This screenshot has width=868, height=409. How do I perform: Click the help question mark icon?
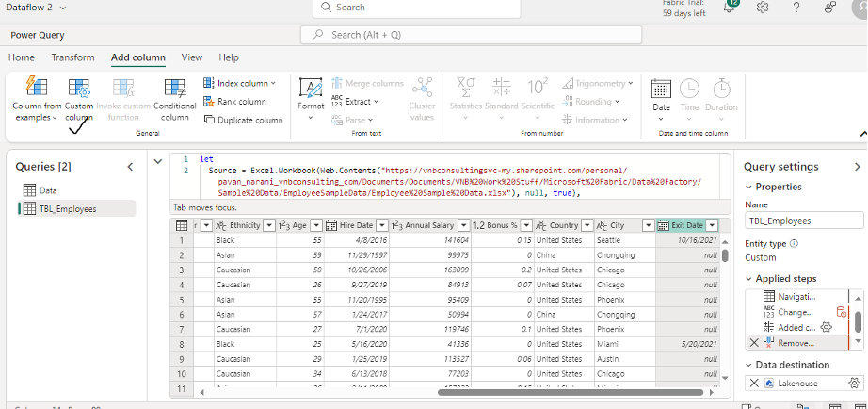point(796,8)
